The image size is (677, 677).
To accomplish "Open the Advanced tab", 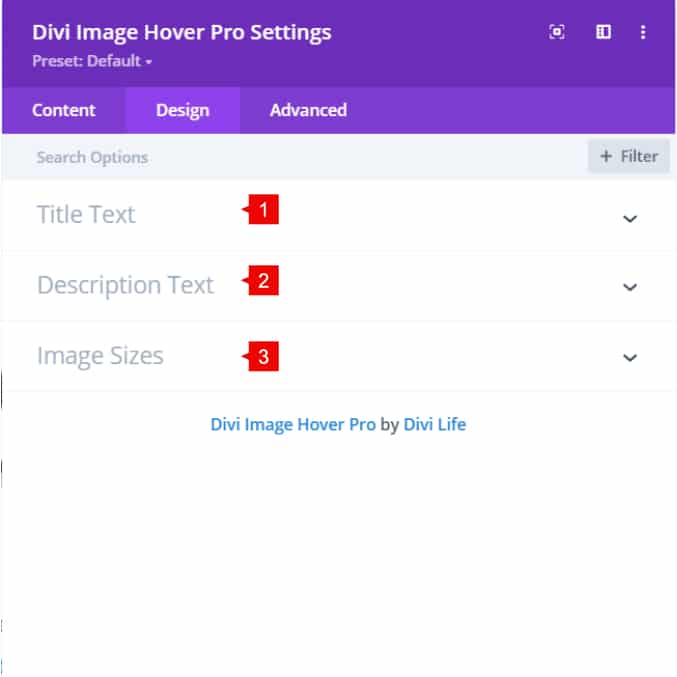I will pos(308,110).
